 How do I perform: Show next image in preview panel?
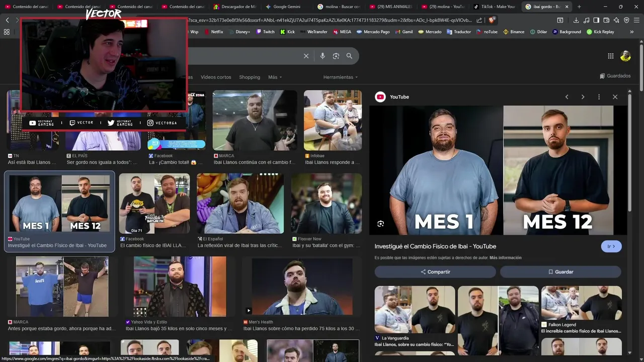point(583,97)
